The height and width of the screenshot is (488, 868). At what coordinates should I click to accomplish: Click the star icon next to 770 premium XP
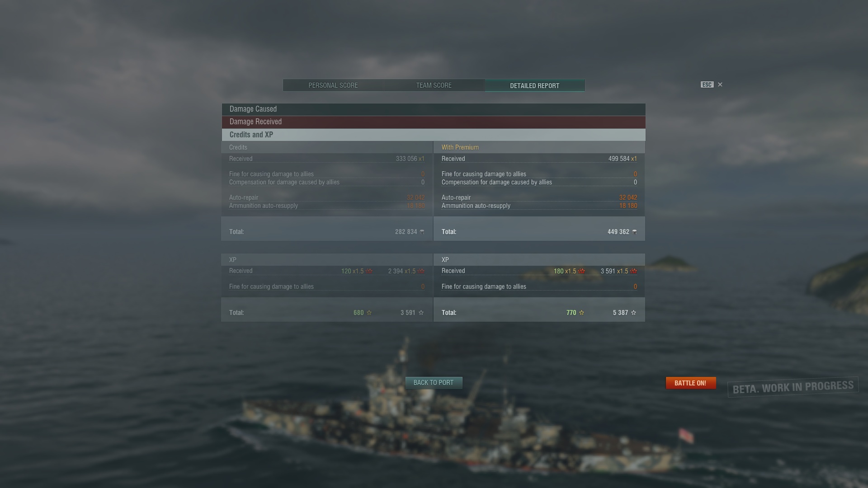pyautogui.click(x=581, y=313)
